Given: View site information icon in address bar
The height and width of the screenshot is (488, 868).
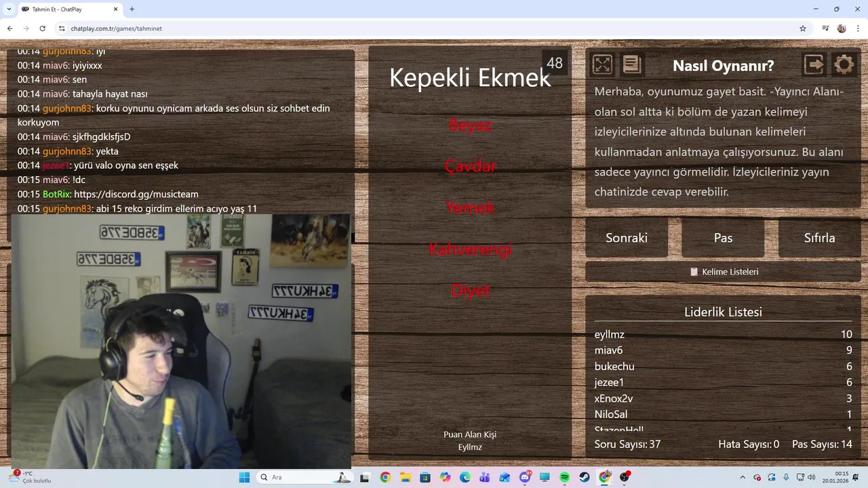Looking at the screenshot, I should 62,28.
